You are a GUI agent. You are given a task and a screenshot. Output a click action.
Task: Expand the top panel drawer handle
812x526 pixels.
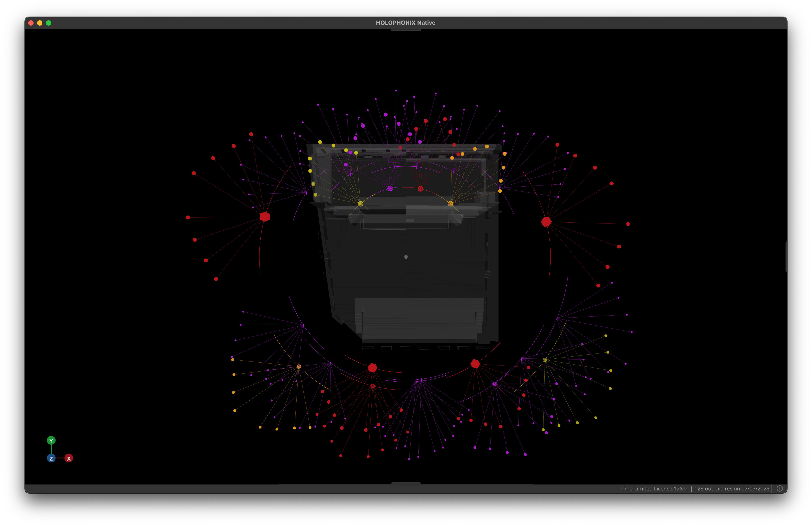click(x=406, y=30)
